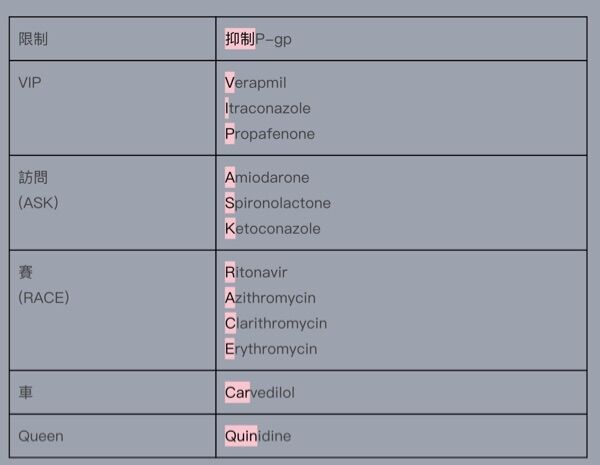This screenshot has width=600, height=465.
Task: Select the (RACE) mnemonic text
Action: pos(44,297)
